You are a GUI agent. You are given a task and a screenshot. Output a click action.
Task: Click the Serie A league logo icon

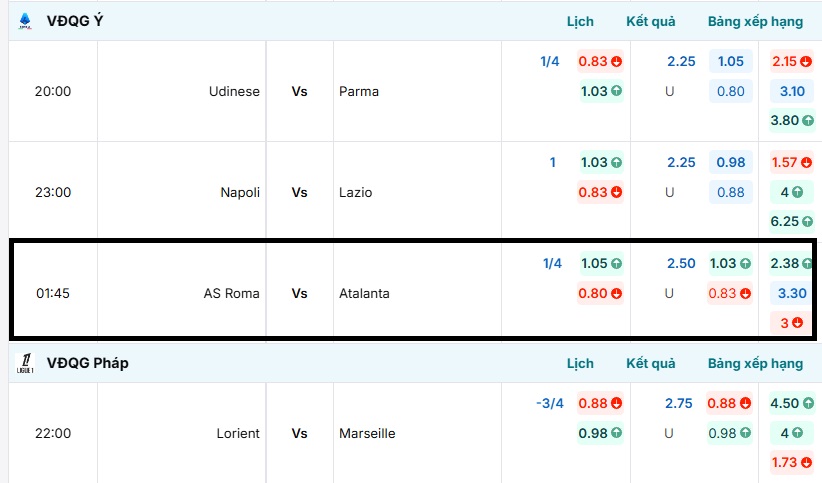click(x=25, y=21)
